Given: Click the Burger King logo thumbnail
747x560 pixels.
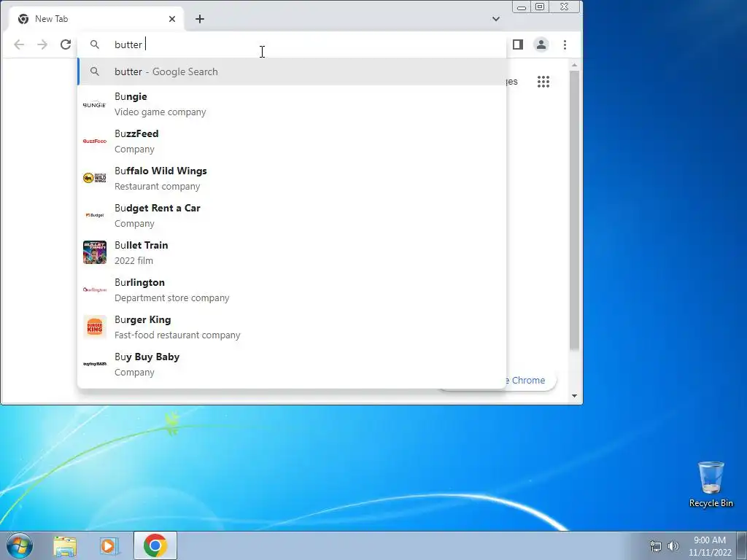Looking at the screenshot, I should click(94, 327).
